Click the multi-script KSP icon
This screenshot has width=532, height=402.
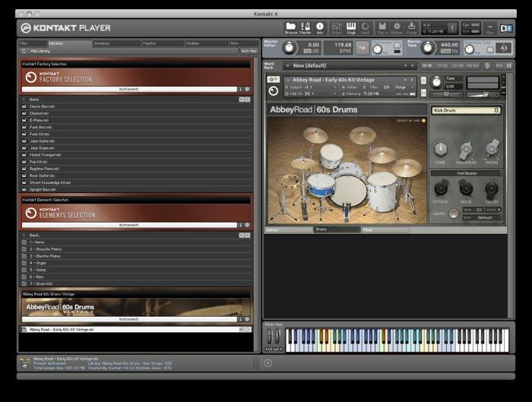pyautogui.click(x=488, y=65)
